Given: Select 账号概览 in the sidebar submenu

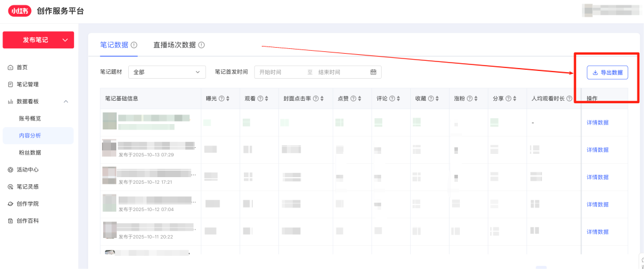Looking at the screenshot, I should pyautogui.click(x=30, y=119).
